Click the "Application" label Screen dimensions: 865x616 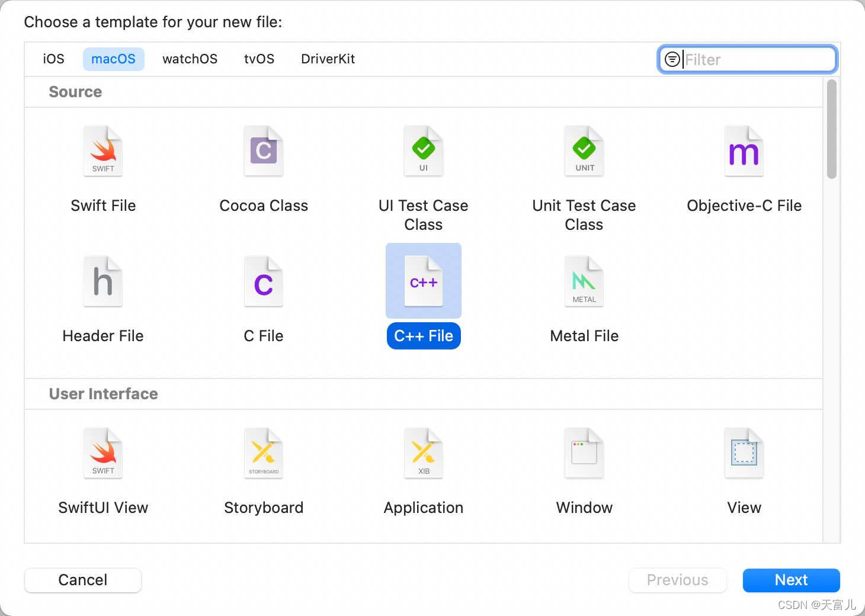[424, 508]
